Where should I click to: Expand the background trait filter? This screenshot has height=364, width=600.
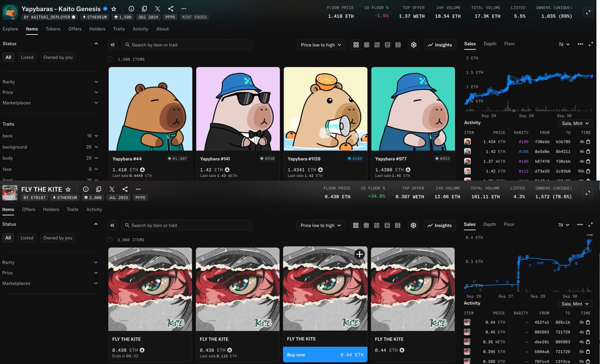[x=96, y=147]
